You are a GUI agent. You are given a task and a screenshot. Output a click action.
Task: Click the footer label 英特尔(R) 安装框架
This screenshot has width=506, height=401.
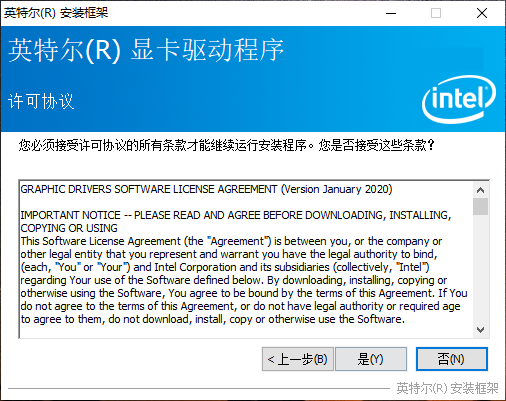tap(447, 388)
